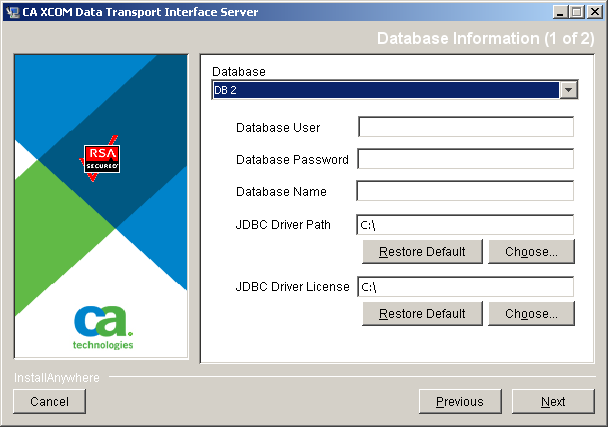Click the Database Information (1 of 2) heading
608x427 pixels.
tap(485, 38)
